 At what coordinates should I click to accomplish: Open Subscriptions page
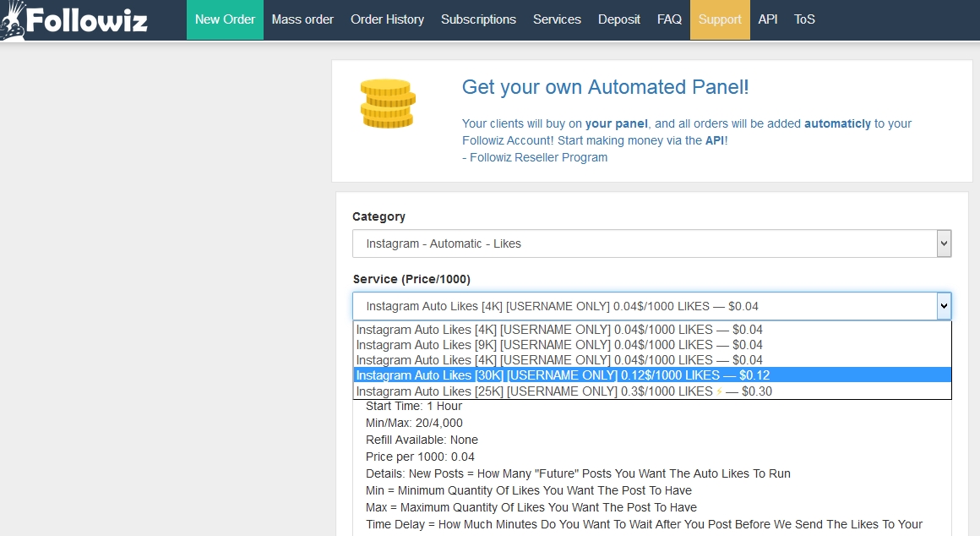pyautogui.click(x=479, y=19)
